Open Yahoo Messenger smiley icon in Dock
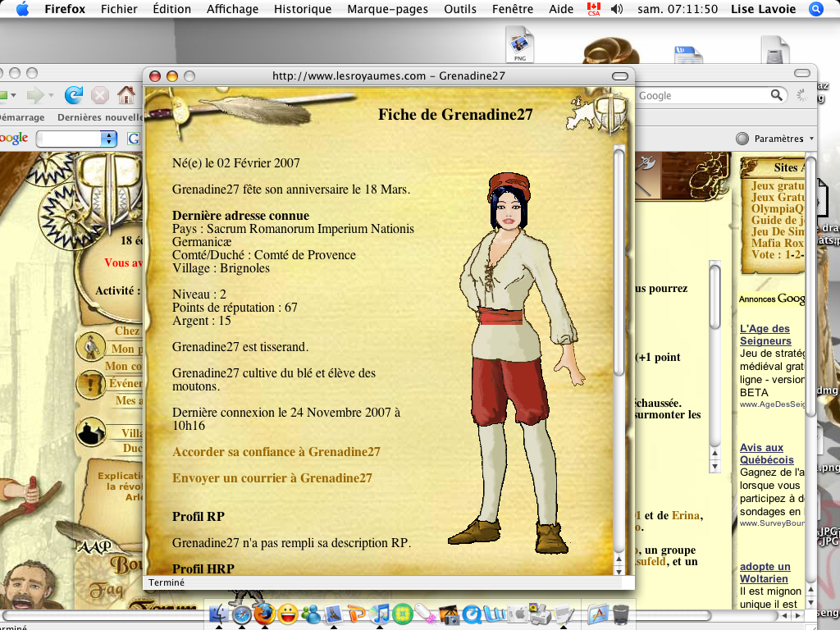This screenshot has width=840, height=630. 288,614
